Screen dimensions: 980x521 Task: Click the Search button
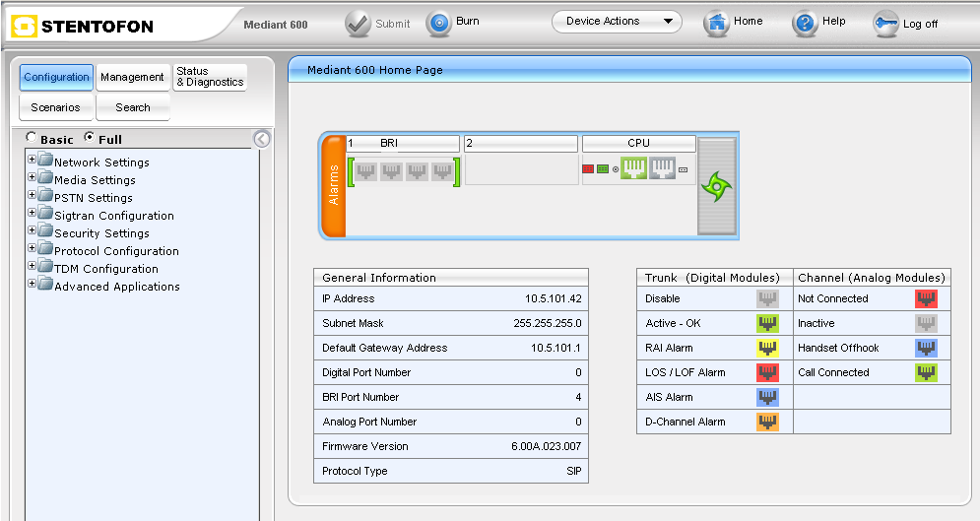(x=133, y=107)
